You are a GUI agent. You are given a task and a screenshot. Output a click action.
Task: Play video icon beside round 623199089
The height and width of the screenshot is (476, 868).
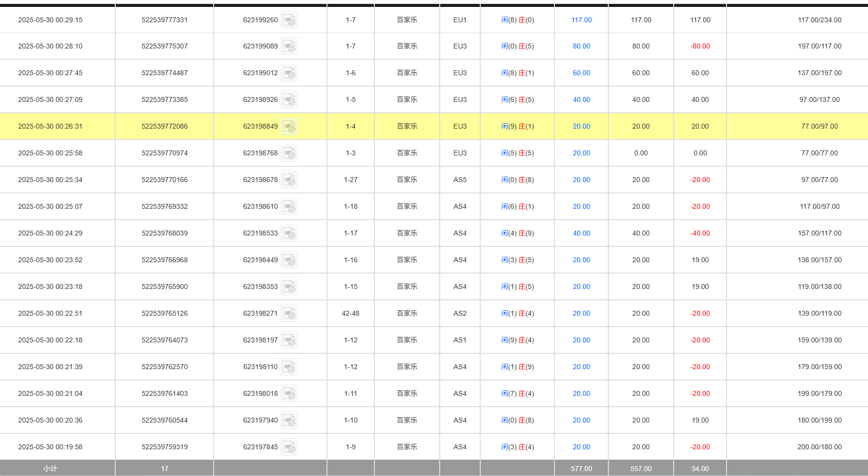(x=289, y=47)
